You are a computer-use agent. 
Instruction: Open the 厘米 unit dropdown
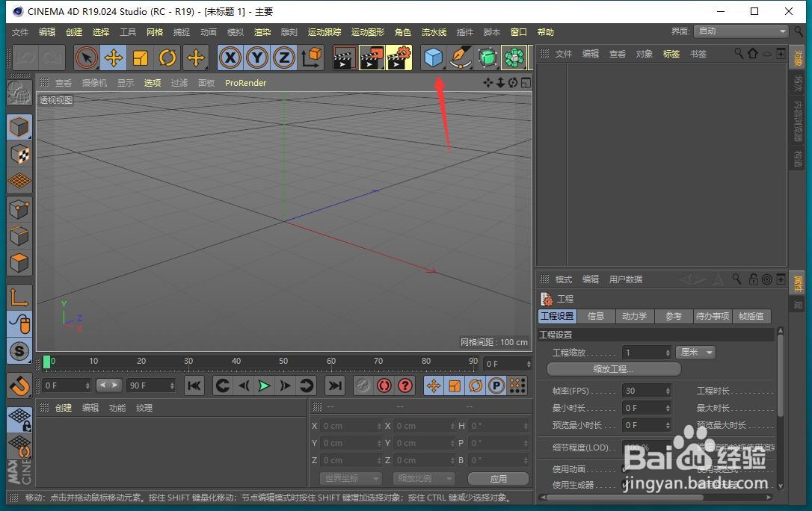tap(695, 352)
